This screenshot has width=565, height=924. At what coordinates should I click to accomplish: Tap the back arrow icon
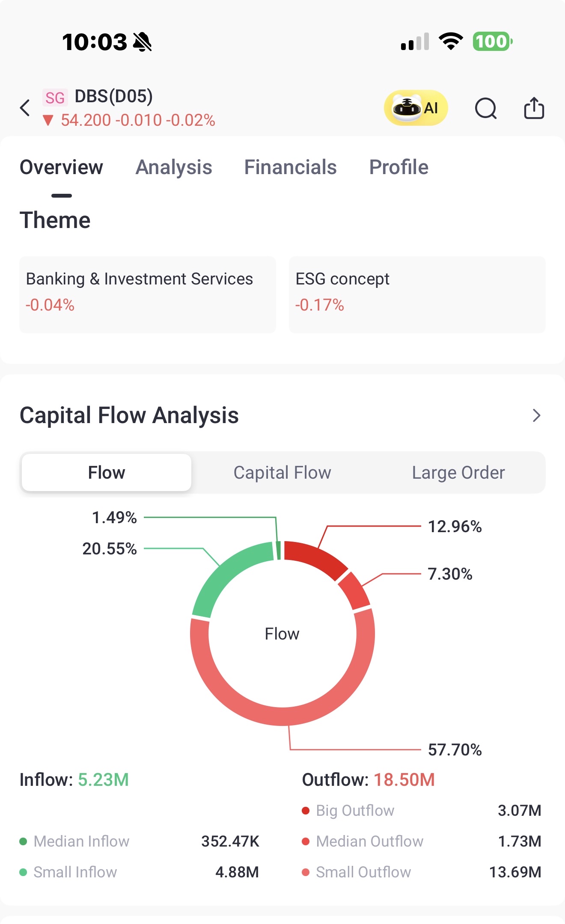click(x=25, y=108)
